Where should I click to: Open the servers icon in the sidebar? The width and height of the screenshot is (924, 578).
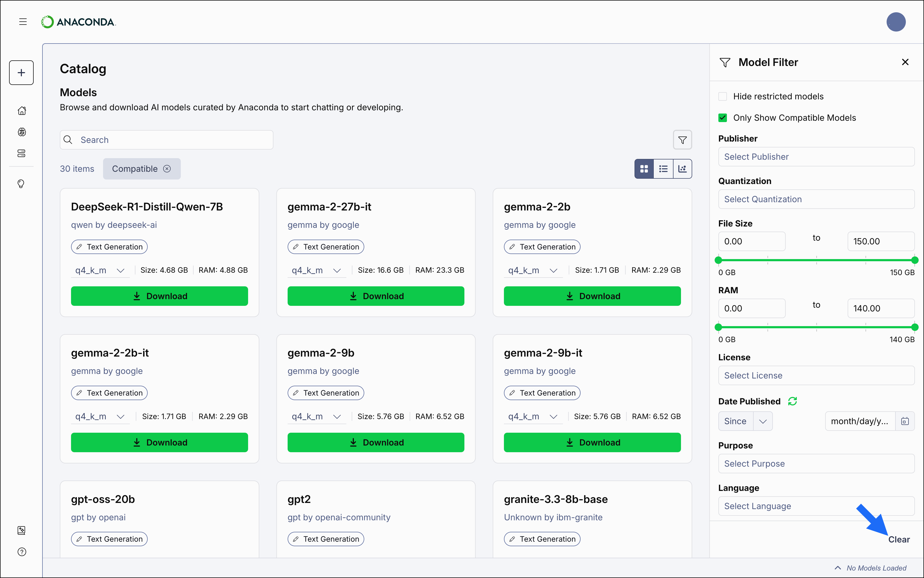click(22, 153)
